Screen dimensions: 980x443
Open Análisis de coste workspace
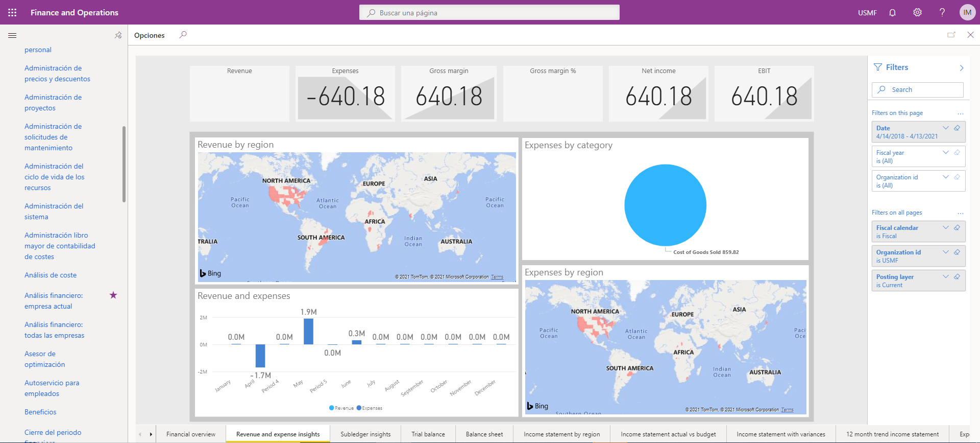click(51, 275)
